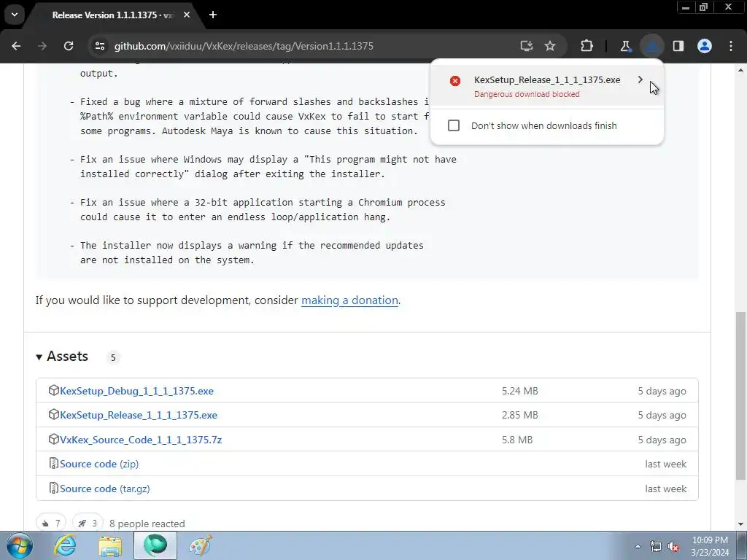Click the 2.85 MB file size
This screenshot has width=747, height=560.
[x=519, y=415]
